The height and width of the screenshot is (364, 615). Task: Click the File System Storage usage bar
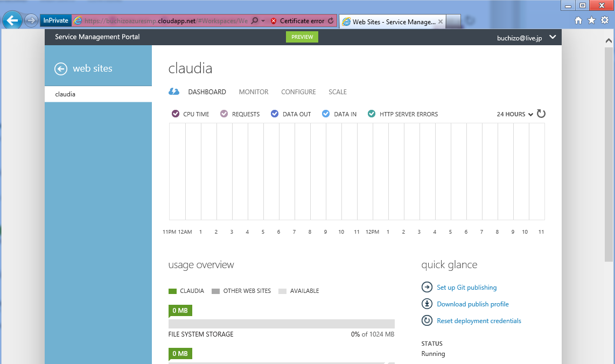click(x=281, y=324)
